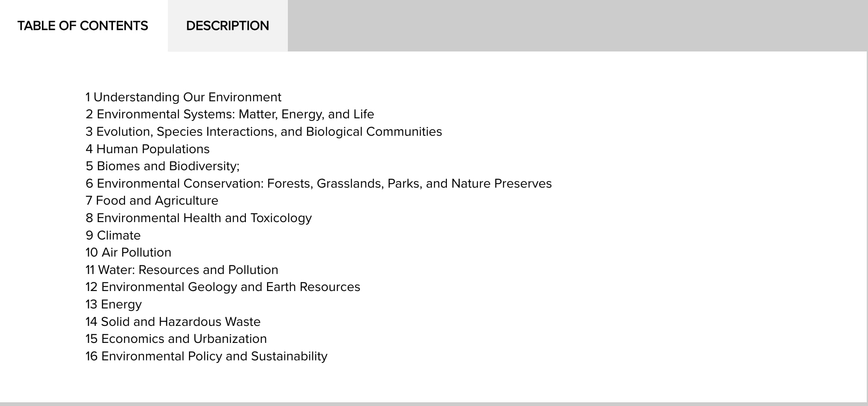Image resolution: width=868 pixels, height=406 pixels.
Task: Select chapter 2 Environmental Systems line
Action: (230, 114)
